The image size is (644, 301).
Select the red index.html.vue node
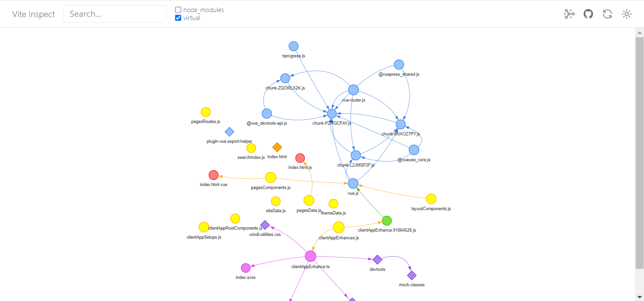coord(214,175)
